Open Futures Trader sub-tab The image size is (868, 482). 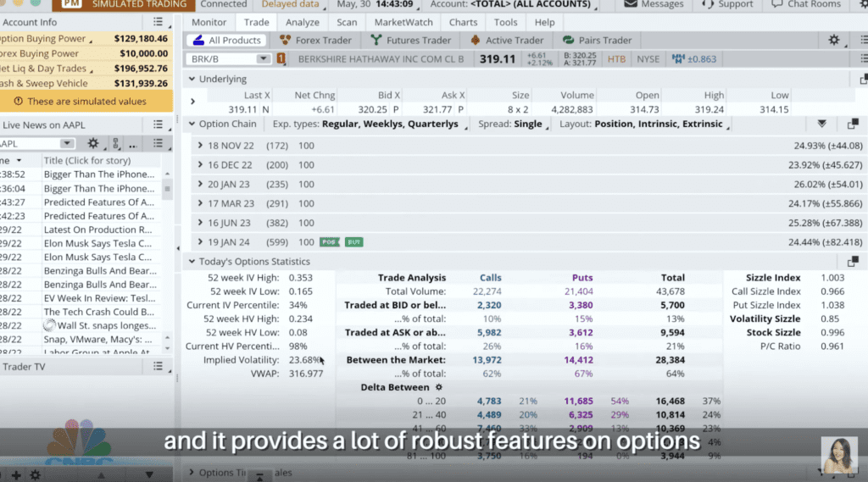pyautogui.click(x=411, y=40)
